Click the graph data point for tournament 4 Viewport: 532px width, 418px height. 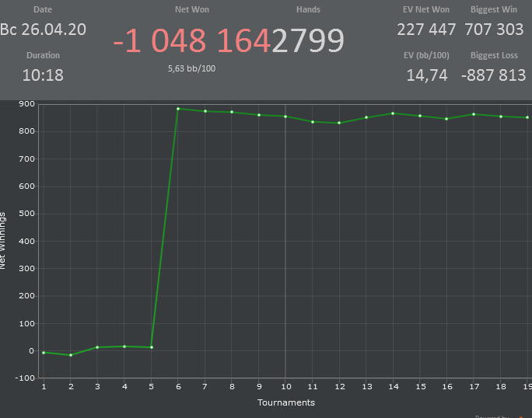point(124,347)
